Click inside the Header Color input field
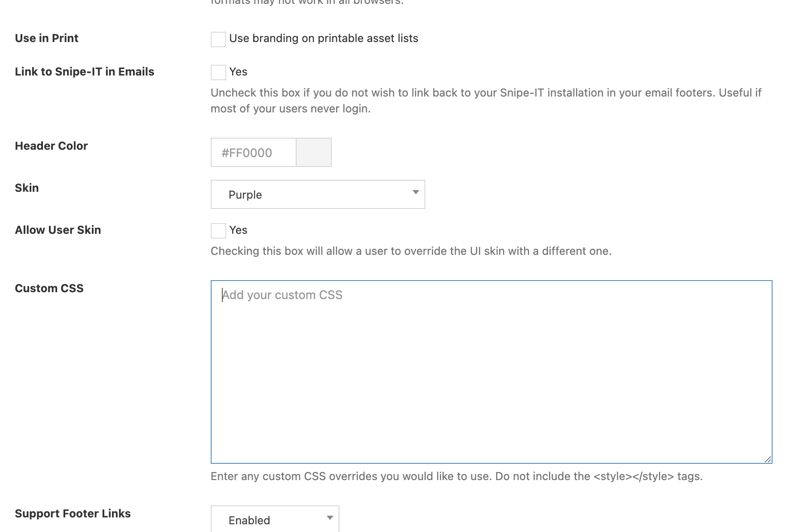 point(253,152)
